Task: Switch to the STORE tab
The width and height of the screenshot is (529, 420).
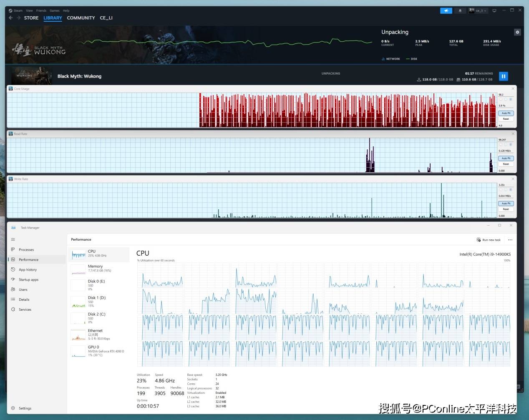Action: (31, 18)
